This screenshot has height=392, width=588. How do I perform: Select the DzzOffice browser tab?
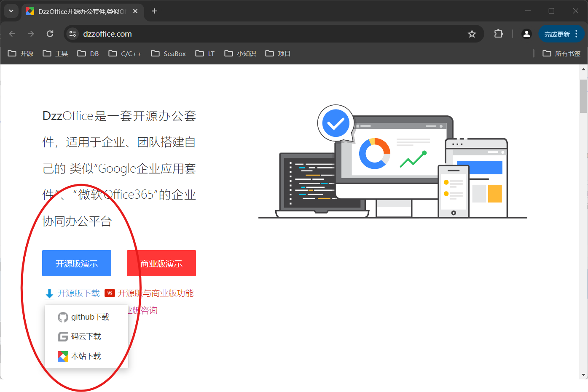[x=82, y=11]
